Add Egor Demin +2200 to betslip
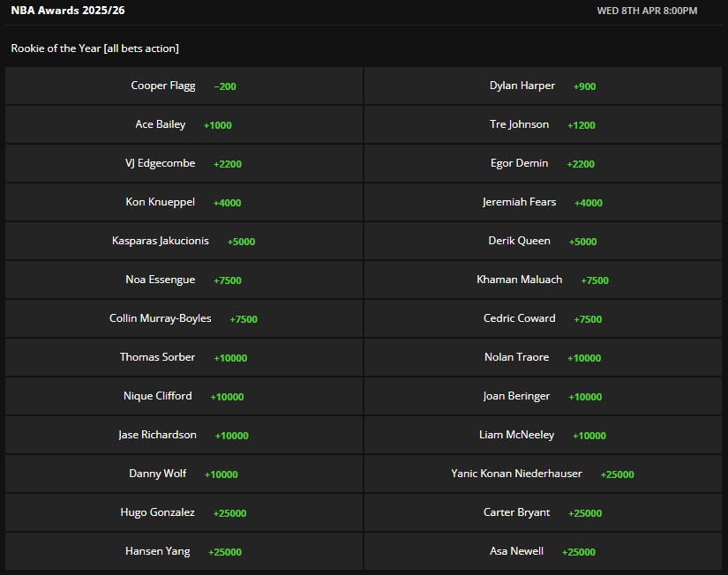 point(543,163)
